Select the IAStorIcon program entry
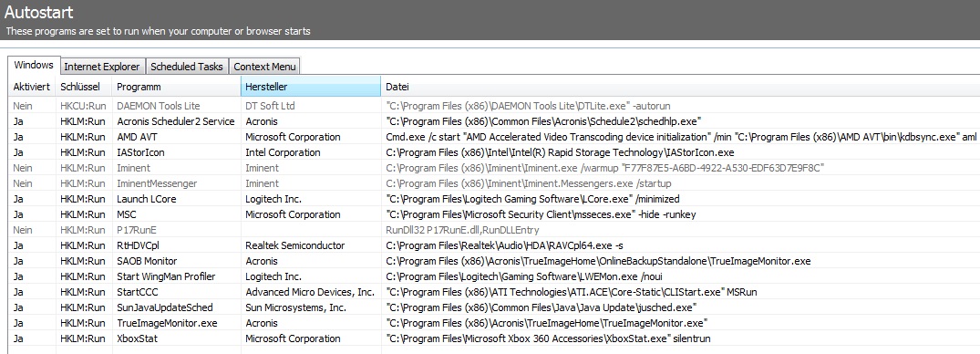The height and width of the screenshot is (354, 980). pos(140,152)
